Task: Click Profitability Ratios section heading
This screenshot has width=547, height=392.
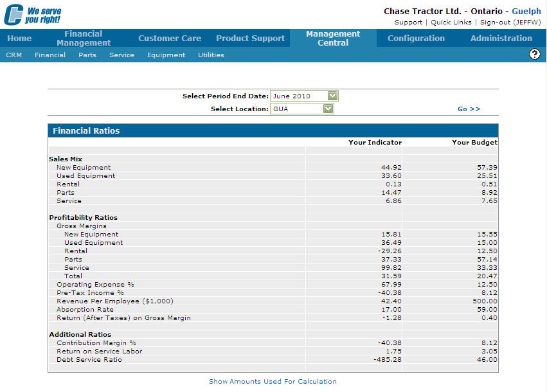Action: tap(84, 218)
